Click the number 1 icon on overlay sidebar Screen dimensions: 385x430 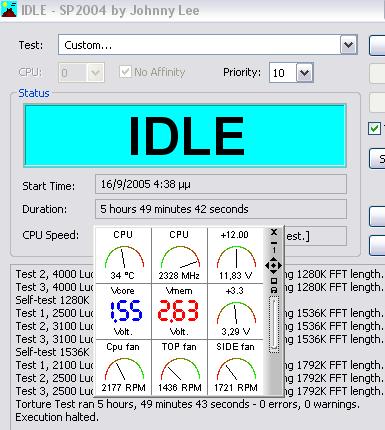[x=274, y=250]
